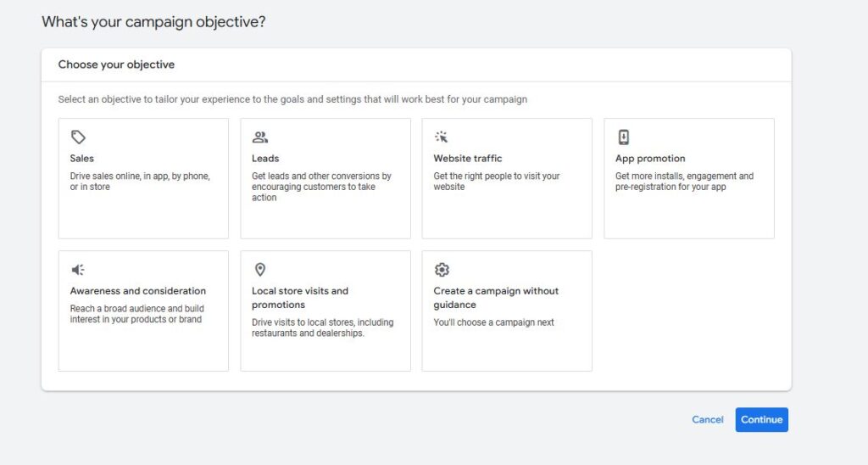This screenshot has height=465, width=868.
Task: Choose the Awareness and consideration title
Action: [x=138, y=291]
